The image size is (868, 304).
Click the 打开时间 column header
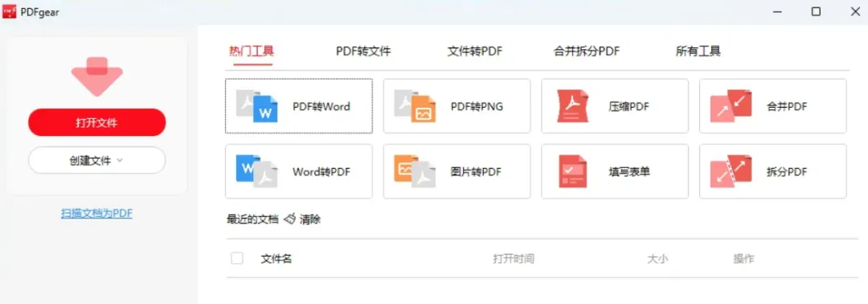click(514, 259)
